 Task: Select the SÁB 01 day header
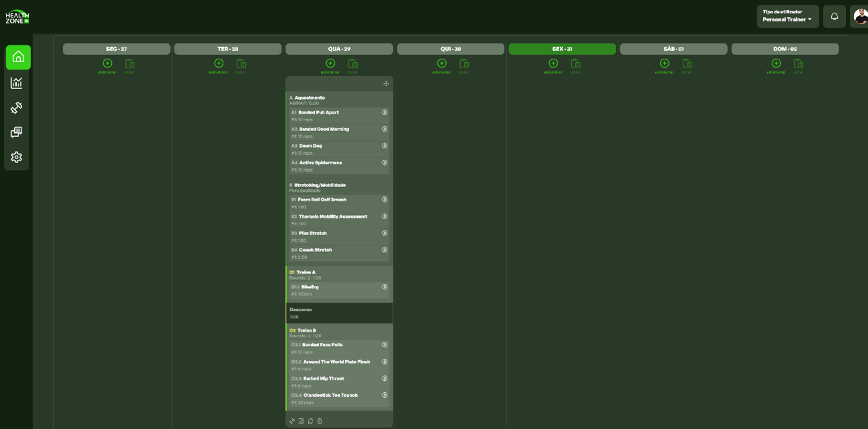click(673, 49)
